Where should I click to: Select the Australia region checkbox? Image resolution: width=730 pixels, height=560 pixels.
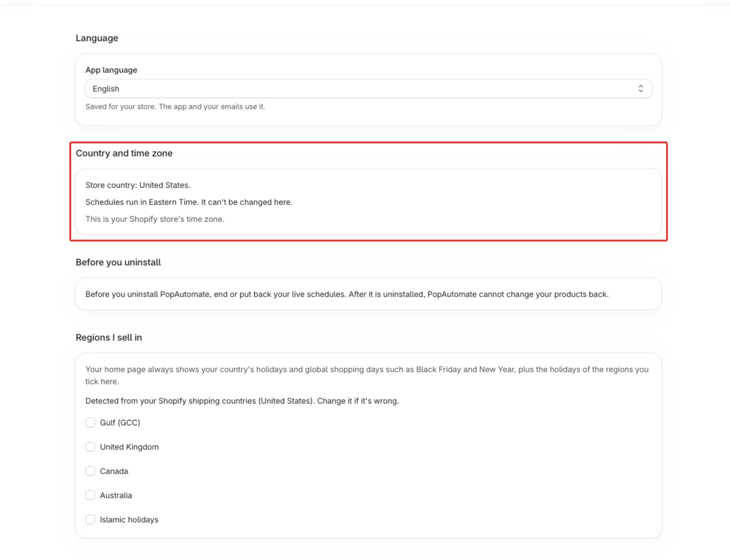[x=90, y=495]
